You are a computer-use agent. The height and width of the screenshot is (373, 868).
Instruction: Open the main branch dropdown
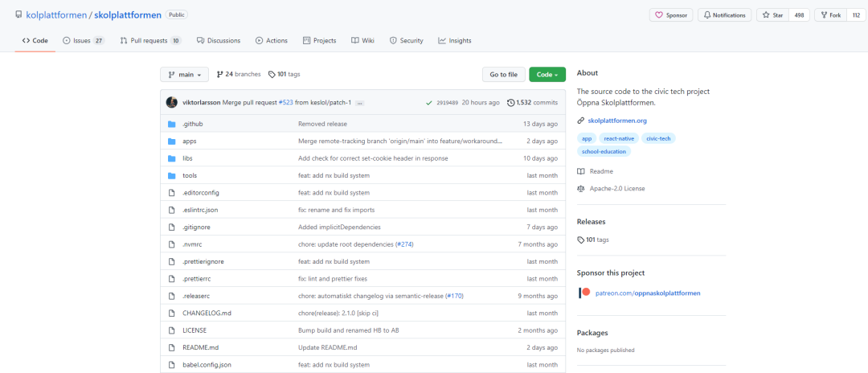(x=184, y=74)
